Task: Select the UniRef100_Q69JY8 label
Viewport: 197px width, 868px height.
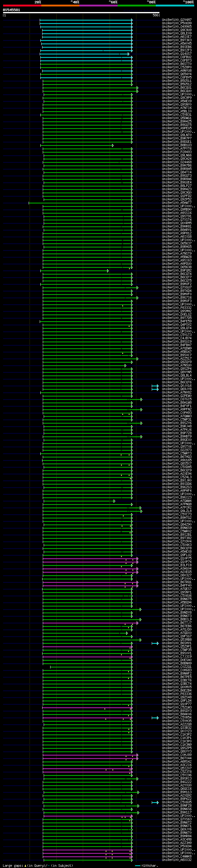Action: [177, 389]
